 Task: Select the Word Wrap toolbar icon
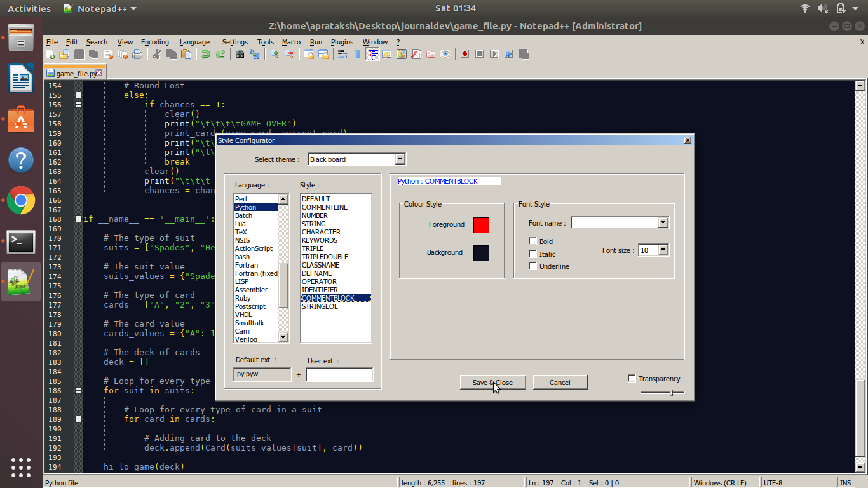point(343,54)
